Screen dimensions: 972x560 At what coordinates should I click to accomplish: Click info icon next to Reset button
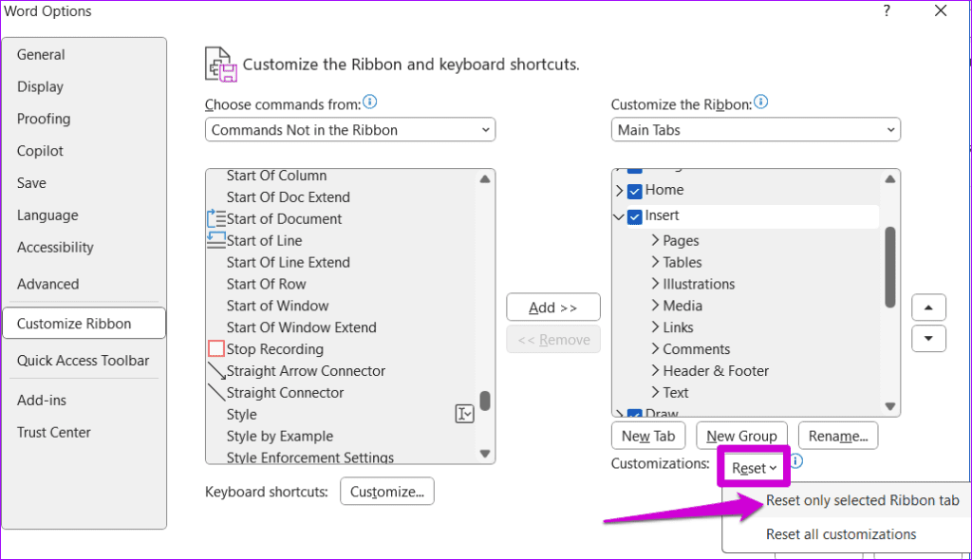[797, 461]
